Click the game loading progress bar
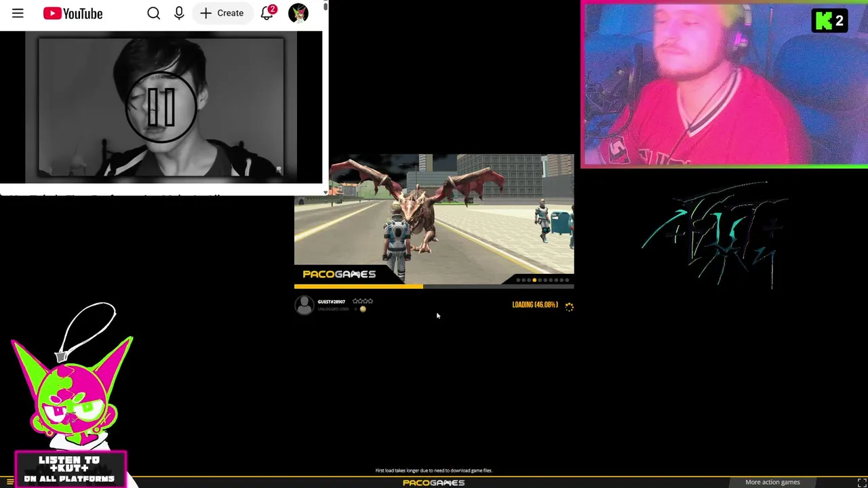The width and height of the screenshot is (868, 488). (434, 287)
